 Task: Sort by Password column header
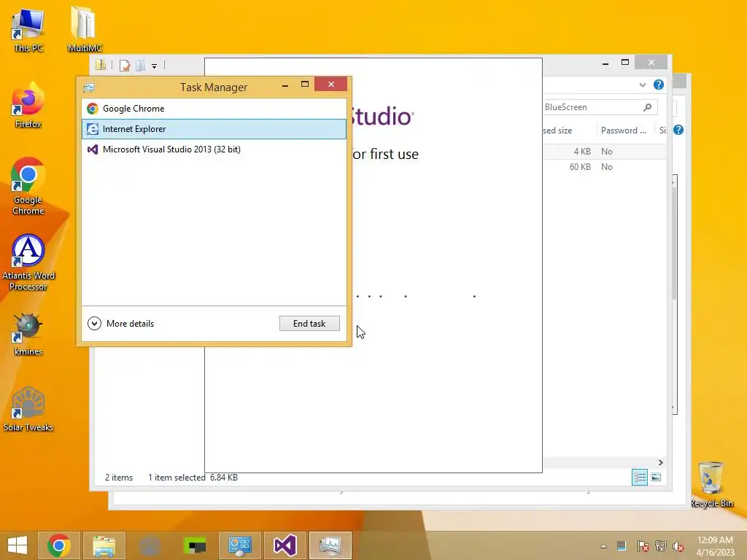624,131
